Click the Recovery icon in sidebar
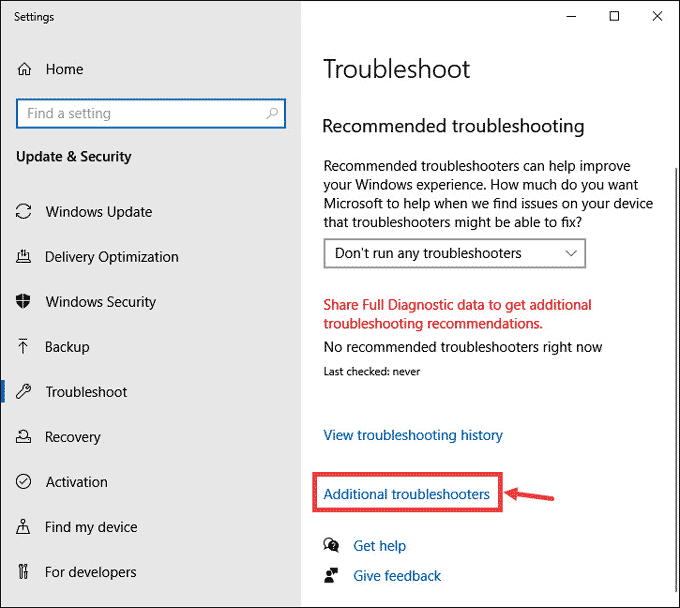 tap(23, 437)
